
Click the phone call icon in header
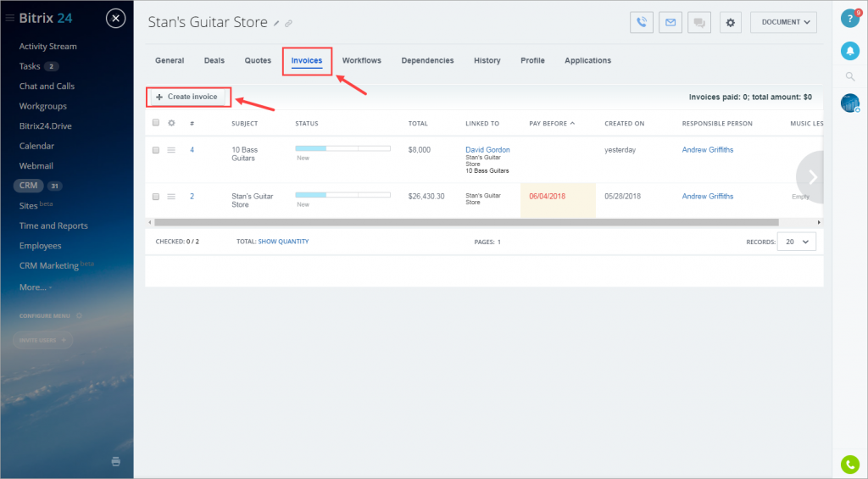642,23
